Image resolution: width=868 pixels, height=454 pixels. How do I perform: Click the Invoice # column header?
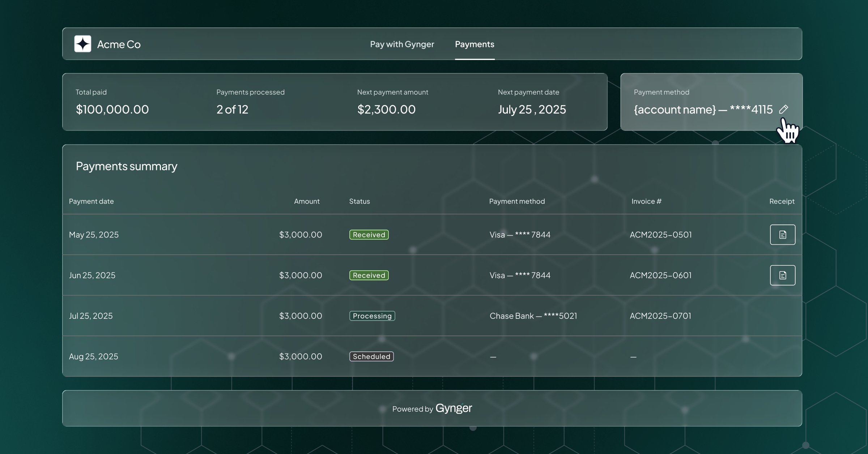coord(646,201)
